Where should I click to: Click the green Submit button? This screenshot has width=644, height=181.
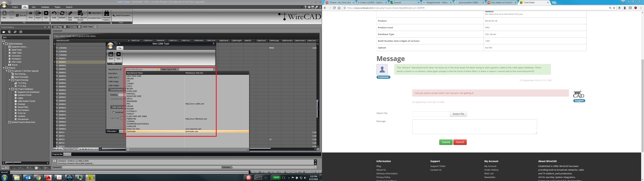tap(446, 142)
